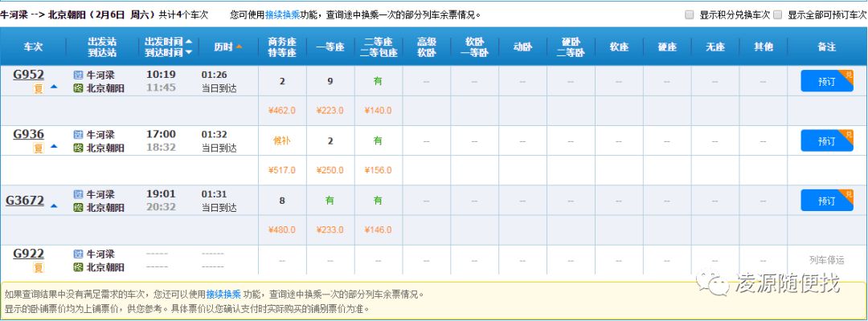
Task: Collapse the G3672 price details arrow
Action: 54,205
